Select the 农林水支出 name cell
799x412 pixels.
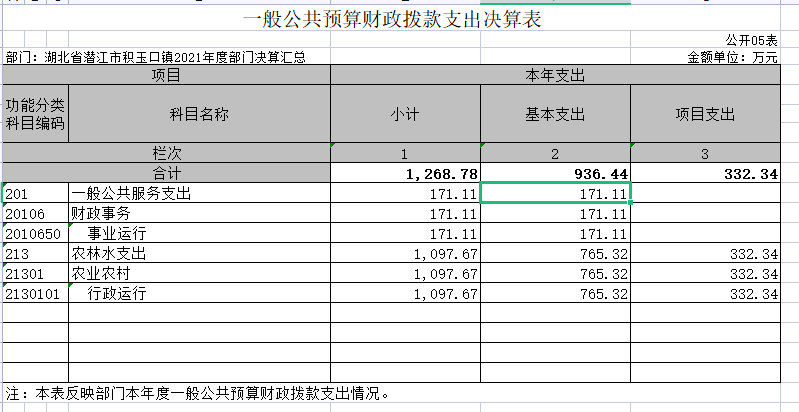[x=198, y=253]
